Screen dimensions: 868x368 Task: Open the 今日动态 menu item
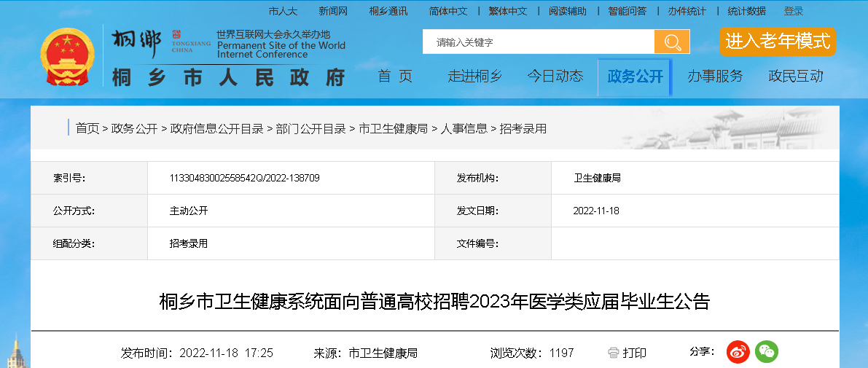click(x=555, y=77)
